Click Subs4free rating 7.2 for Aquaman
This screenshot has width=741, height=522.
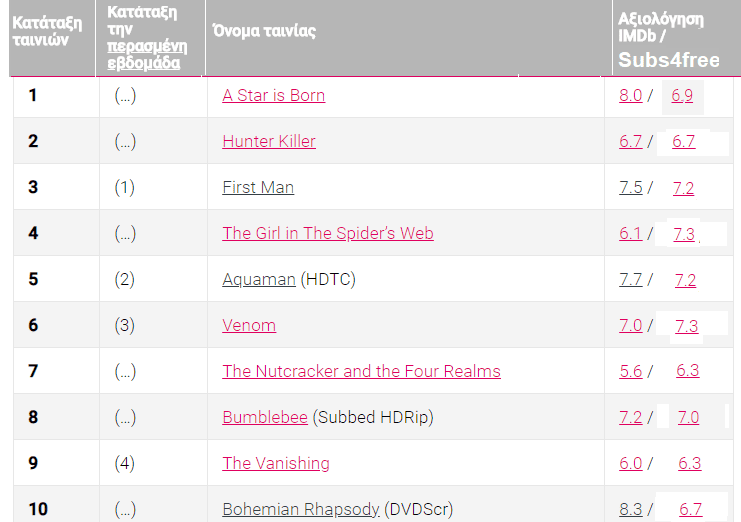point(685,280)
